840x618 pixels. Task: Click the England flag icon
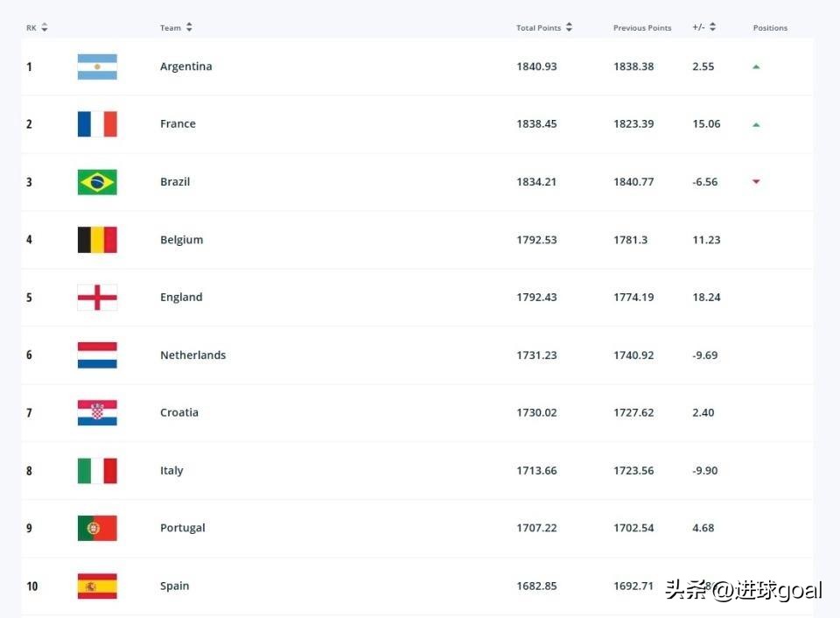pos(97,298)
